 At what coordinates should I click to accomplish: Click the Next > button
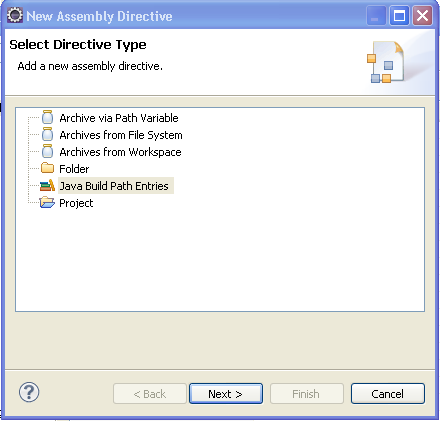(226, 394)
